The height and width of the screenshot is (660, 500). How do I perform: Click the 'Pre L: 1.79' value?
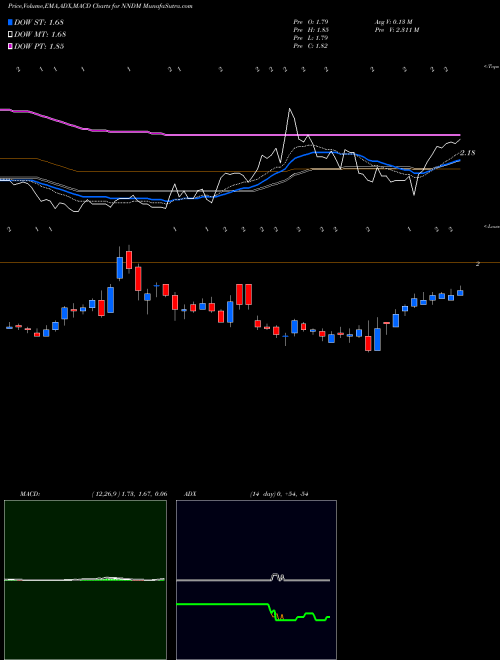311,38
